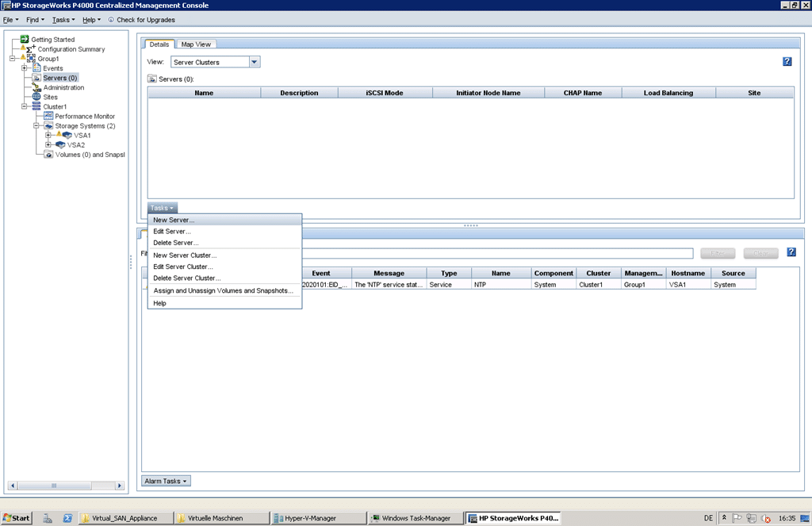The height and width of the screenshot is (526, 812).
Task: Click Configuration Summary sigma icon
Action: click(x=31, y=48)
